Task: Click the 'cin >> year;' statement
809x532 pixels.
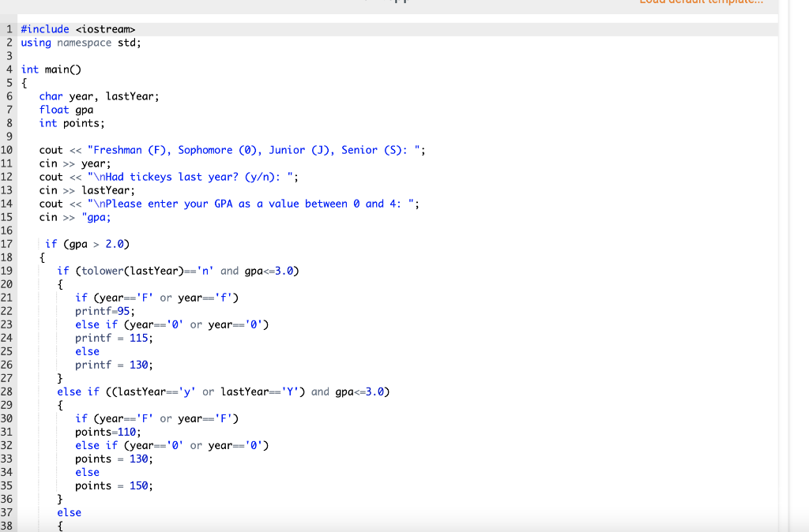Action: click(75, 163)
